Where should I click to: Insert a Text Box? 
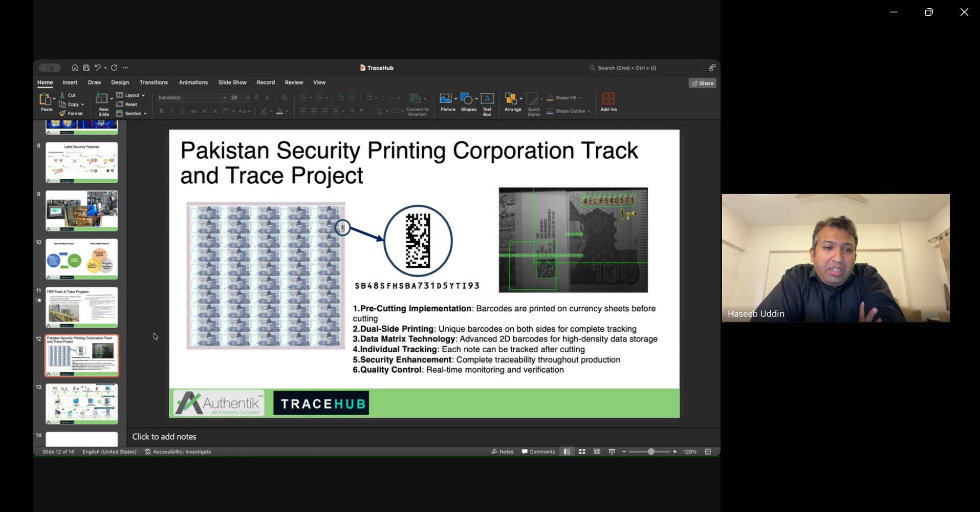pyautogui.click(x=487, y=104)
